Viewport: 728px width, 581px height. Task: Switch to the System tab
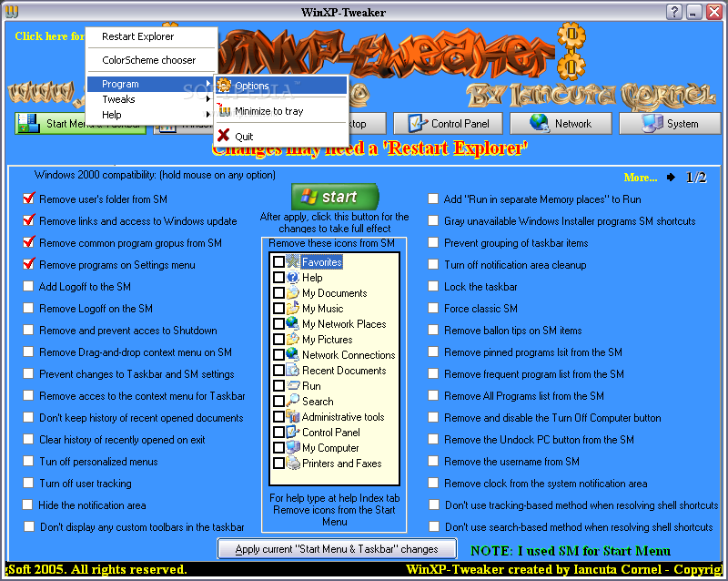[670, 124]
